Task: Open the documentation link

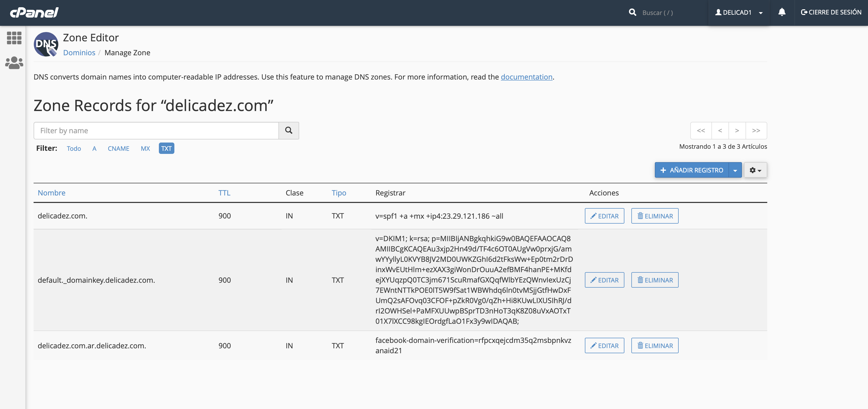Action: [526, 77]
